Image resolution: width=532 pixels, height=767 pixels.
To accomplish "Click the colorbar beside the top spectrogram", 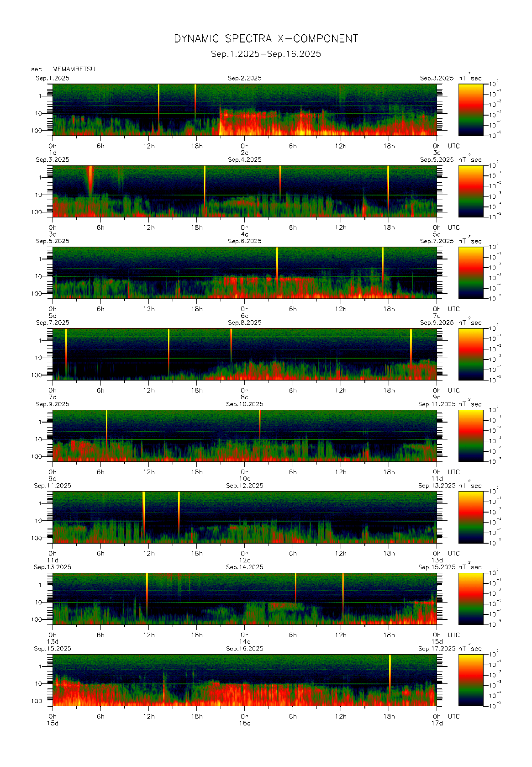I will pos(470,109).
